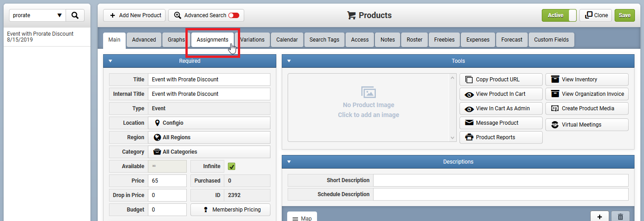Collapse the Tools panel triangle
Image resolution: width=644 pixels, height=221 pixels.
289,61
